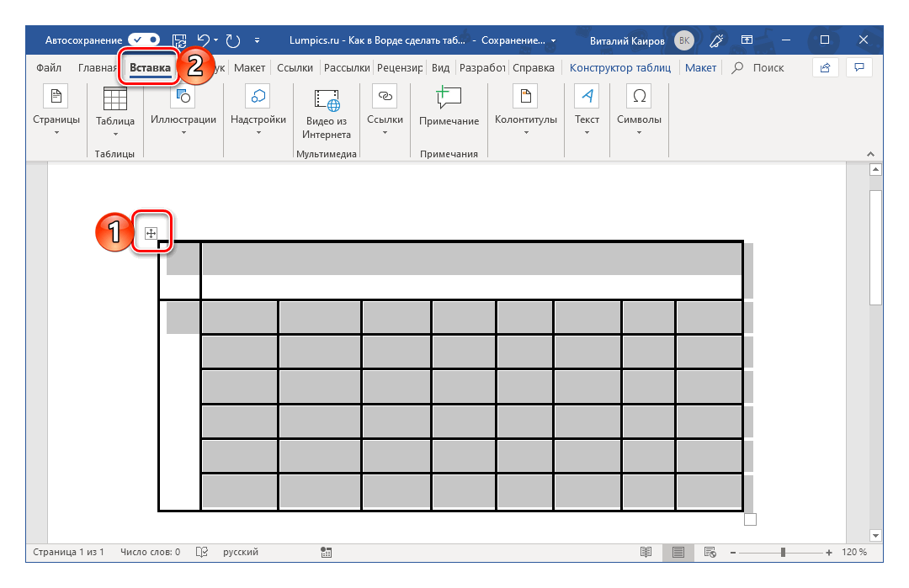The image size is (909, 588).
Task: Open the Файл menu
Action: [x=49, y=68]
